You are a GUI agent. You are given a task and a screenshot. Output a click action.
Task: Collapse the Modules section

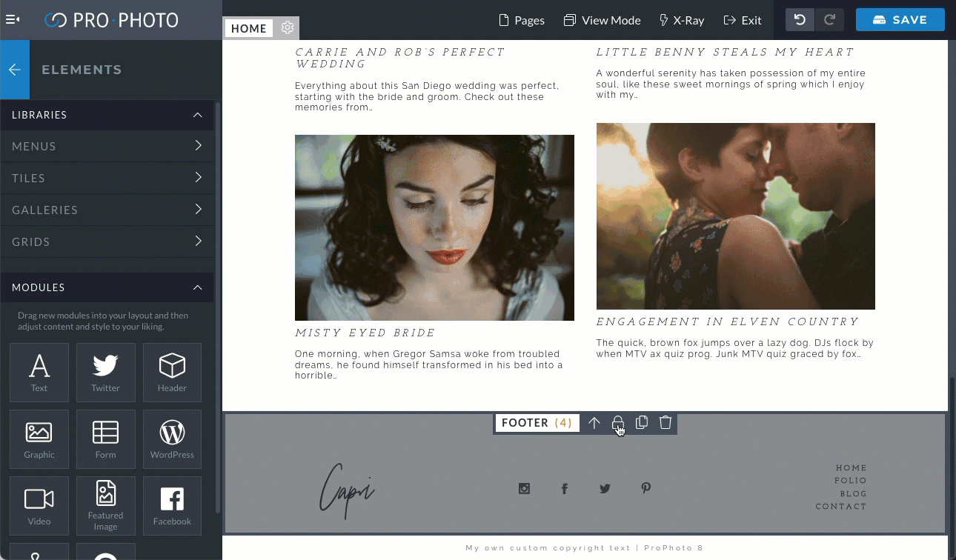coord(198,287)
